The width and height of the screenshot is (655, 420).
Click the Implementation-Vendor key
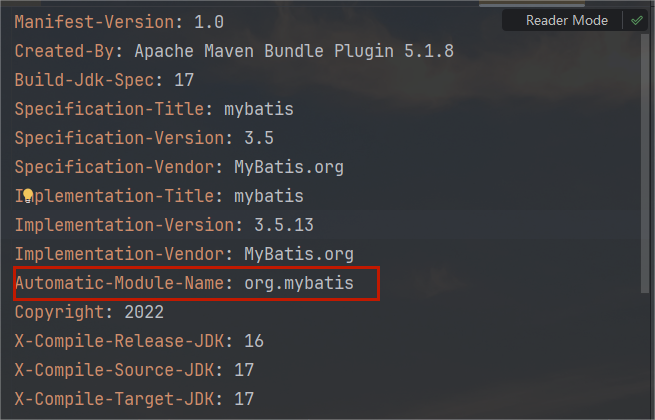click(113, 254)
